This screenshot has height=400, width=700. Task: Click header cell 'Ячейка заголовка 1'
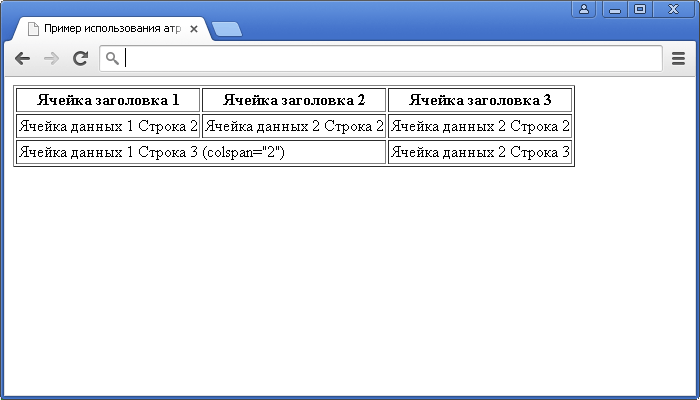click(108, 100)
